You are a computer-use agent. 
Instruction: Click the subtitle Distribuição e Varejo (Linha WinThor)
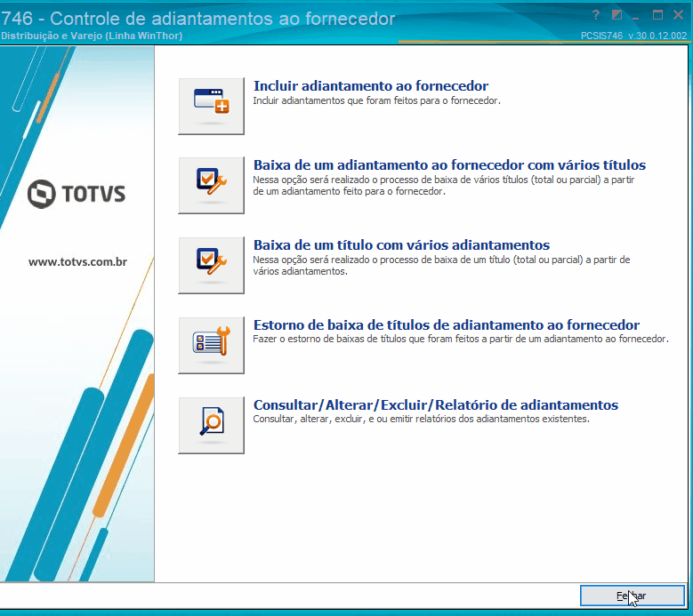[x=92, y=36]
